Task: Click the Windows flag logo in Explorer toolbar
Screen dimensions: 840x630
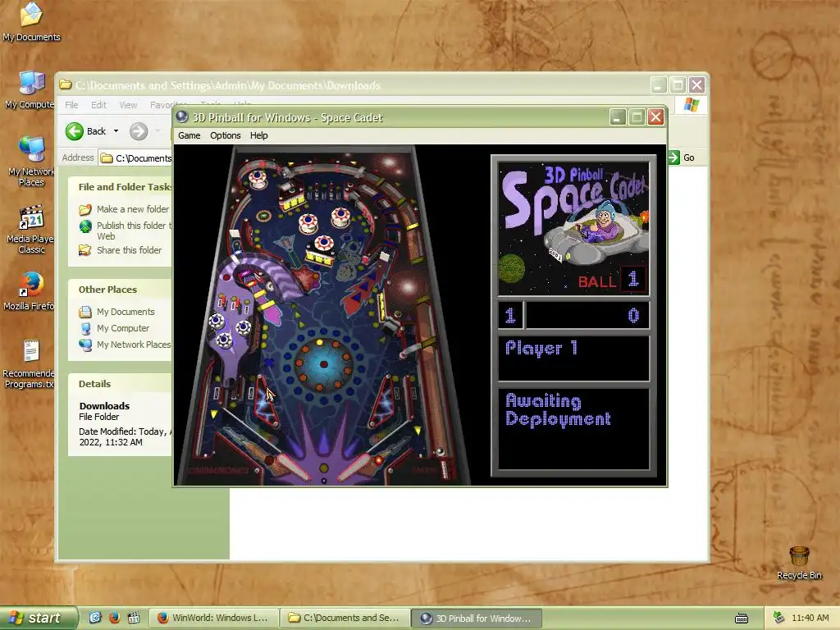Action: tap(691, 105)
